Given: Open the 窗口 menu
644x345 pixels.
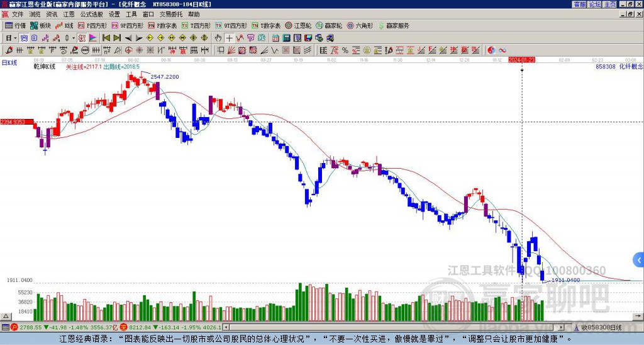Looking at the screenshot, I should tap(148, 14).
